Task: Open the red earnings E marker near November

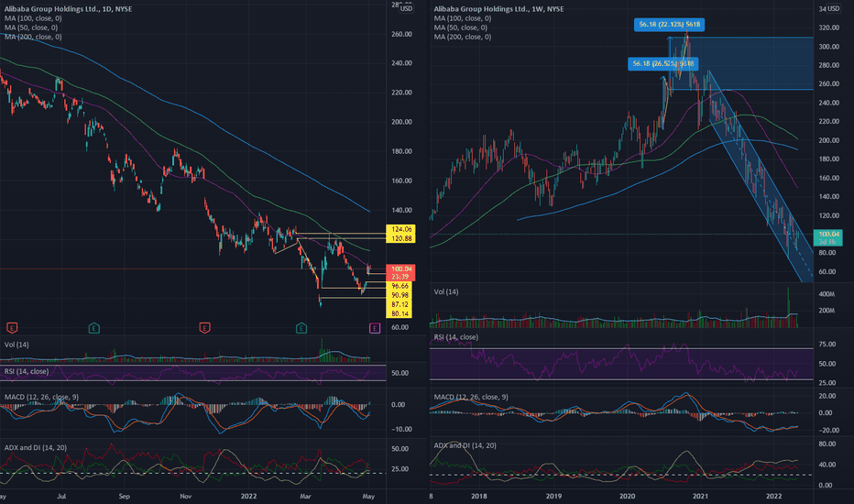Action: tap(204, 327)
